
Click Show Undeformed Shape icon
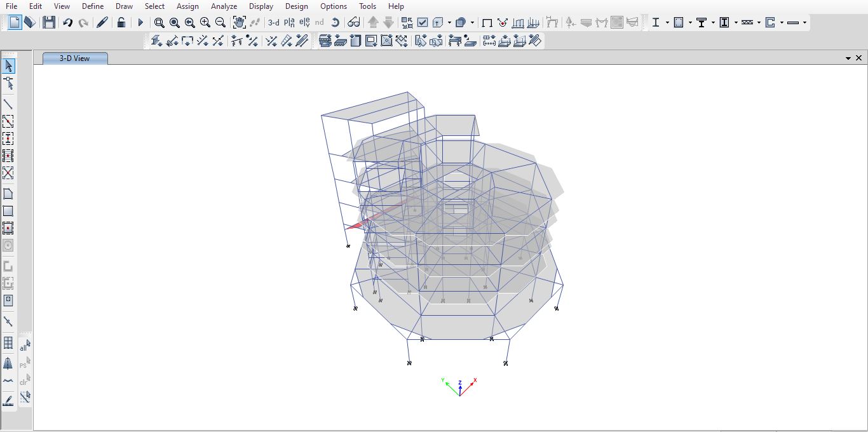[x=487, y=23]
